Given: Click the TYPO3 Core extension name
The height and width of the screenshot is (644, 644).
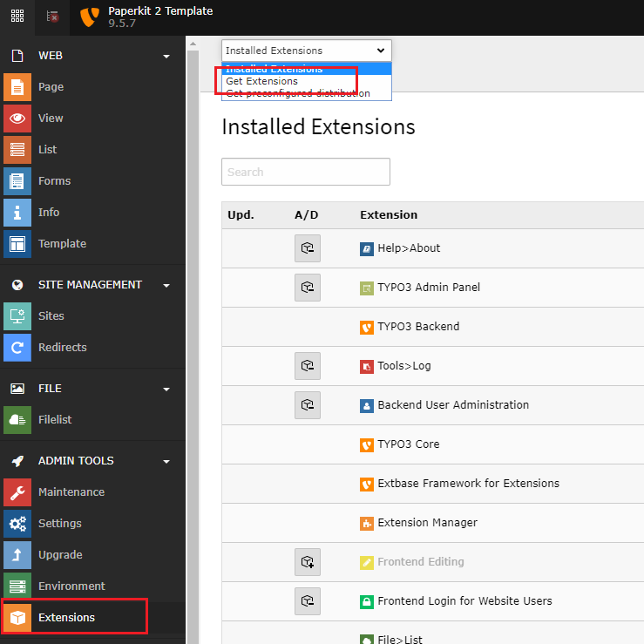Looking at the screenshot, I should pos(408,444).
